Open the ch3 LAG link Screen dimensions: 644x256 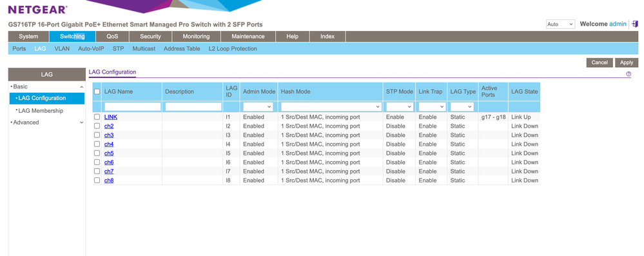coord(109,135)
